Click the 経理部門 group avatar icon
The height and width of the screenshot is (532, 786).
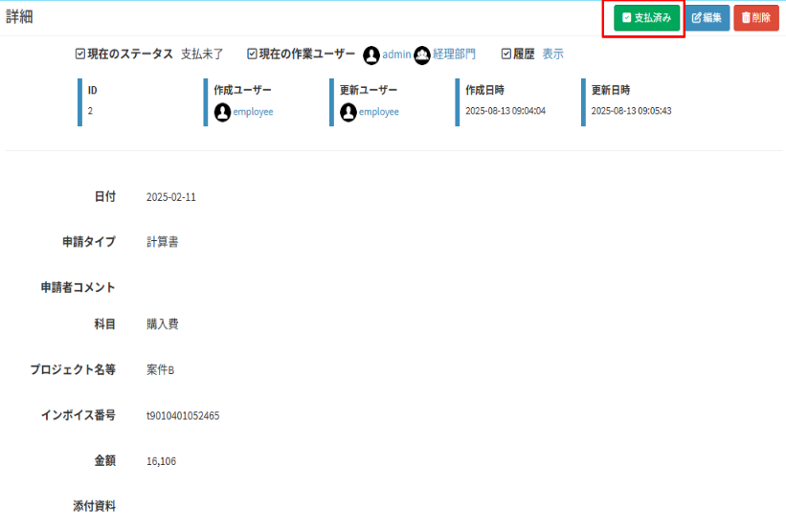(x=422, y=55)
